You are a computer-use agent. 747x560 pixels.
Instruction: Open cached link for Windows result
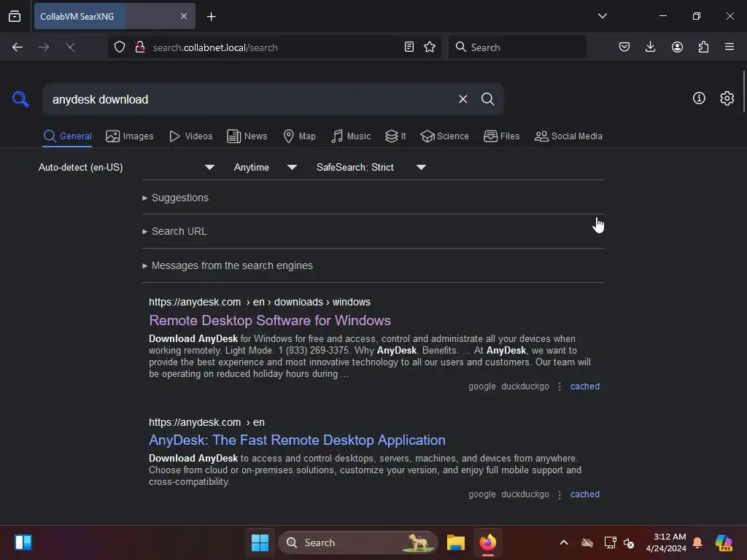[x=584, y=386]
